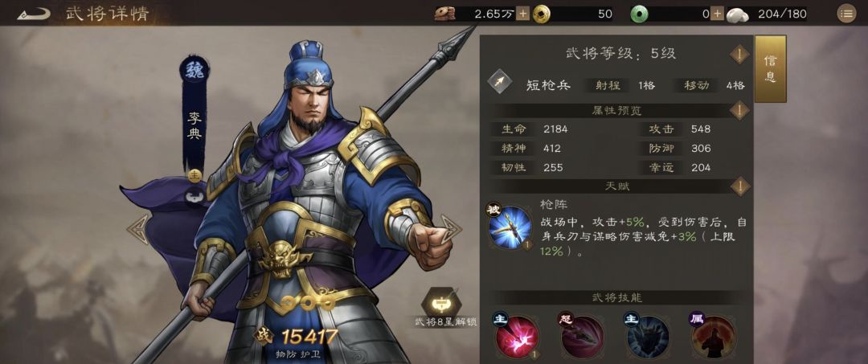The height and width of the screenshot is (364, 868).
Task: Show next general with right arrow
Action: 451,229
